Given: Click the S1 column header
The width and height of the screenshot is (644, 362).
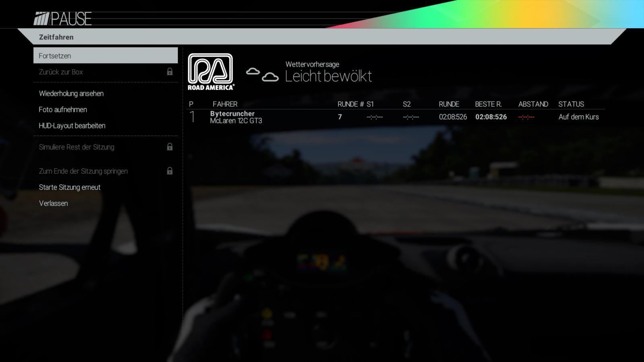Looking at the screenshot, I should [370, 104].
